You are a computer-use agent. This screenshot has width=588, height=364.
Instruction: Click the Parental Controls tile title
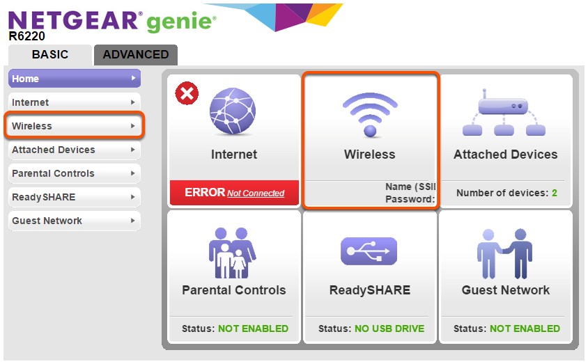tap(234, 290)
